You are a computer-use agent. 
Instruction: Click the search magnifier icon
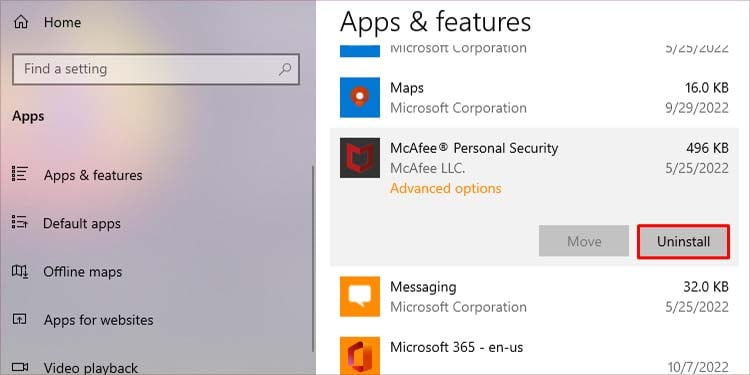click(x=285, y=69)
